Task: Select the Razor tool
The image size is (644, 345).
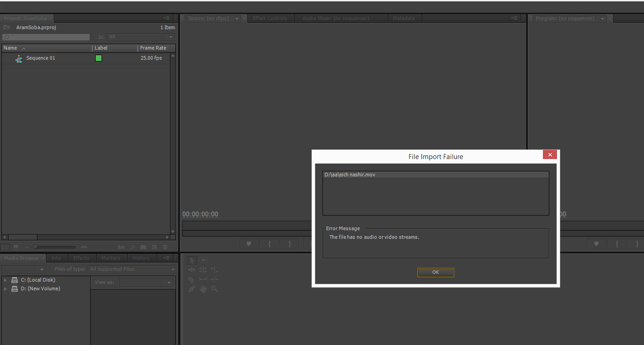Action: click(x=192, y=279)
